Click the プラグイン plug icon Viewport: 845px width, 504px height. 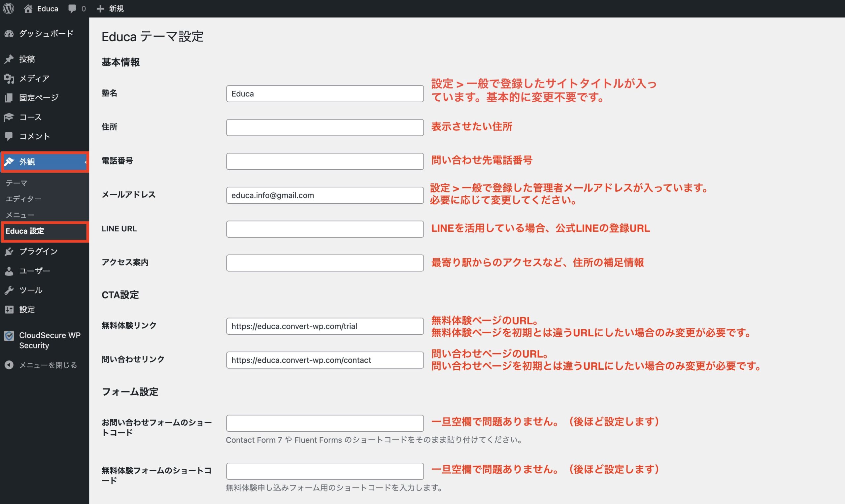(x=9, y=251)
